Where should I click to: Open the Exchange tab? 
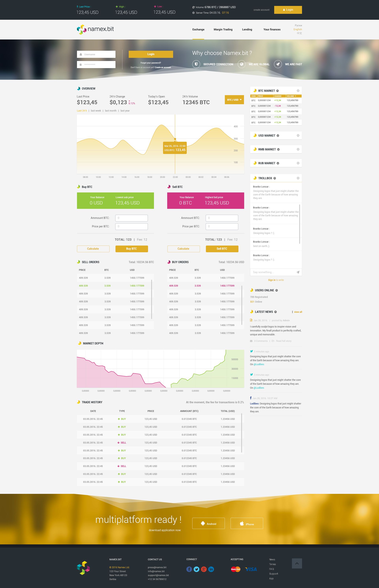click(198, 30)
